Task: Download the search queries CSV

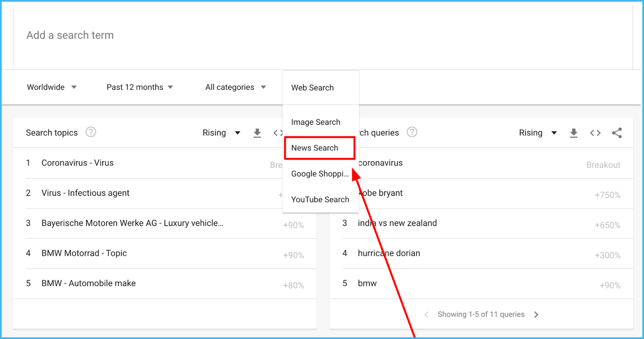Action: pyautogui.click(x=574, y=133)
